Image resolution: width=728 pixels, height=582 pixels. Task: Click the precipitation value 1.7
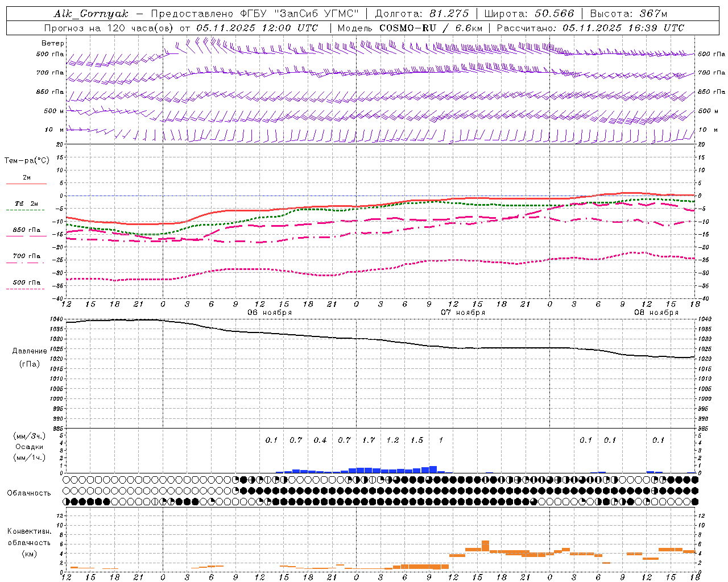369,440
